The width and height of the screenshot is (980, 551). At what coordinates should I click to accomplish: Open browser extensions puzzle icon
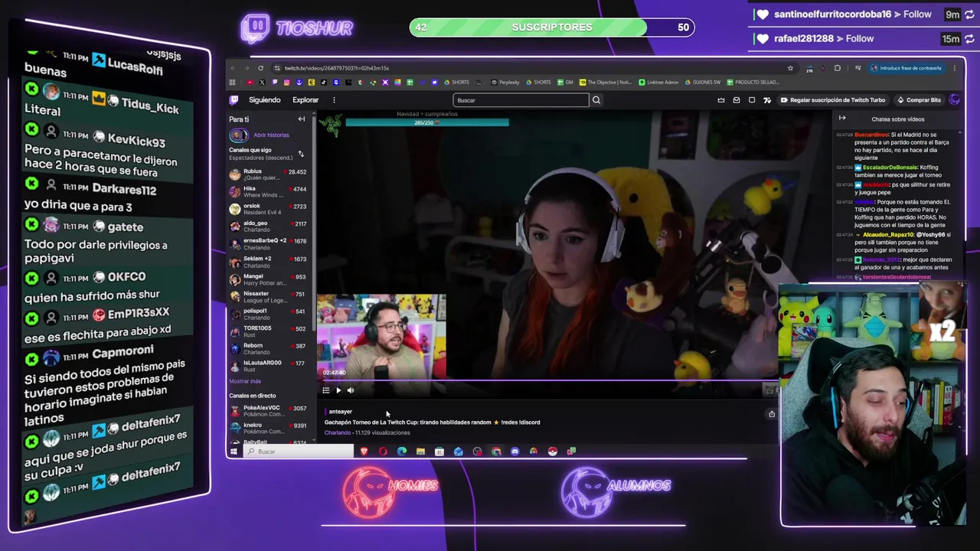point(837,68)
